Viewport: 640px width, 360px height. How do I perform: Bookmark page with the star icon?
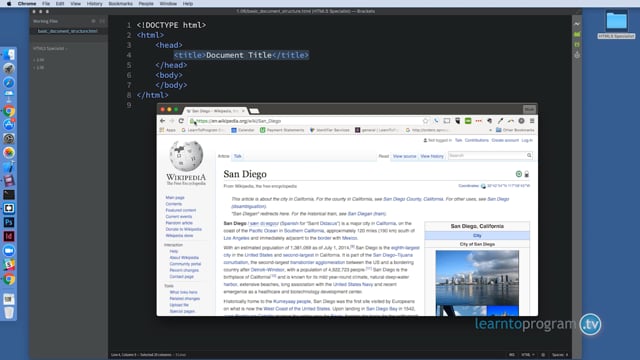point(425,121)
